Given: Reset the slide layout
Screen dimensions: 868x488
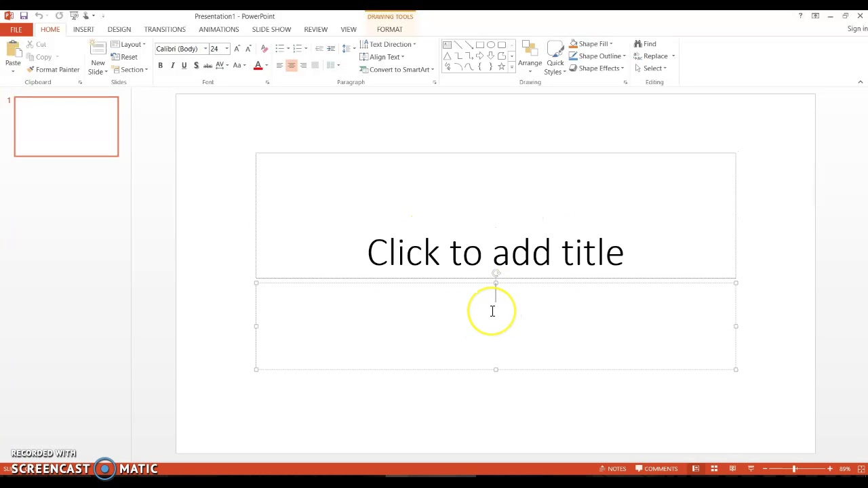Looking at the screenshot, I should pos(124,57).
